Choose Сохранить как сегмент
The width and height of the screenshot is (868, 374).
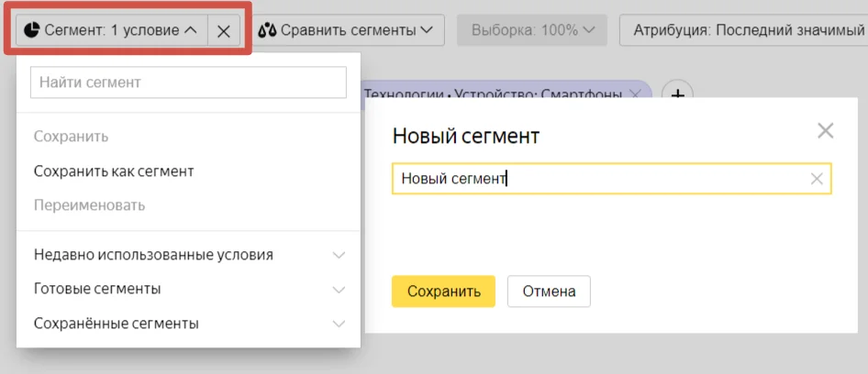114,170
